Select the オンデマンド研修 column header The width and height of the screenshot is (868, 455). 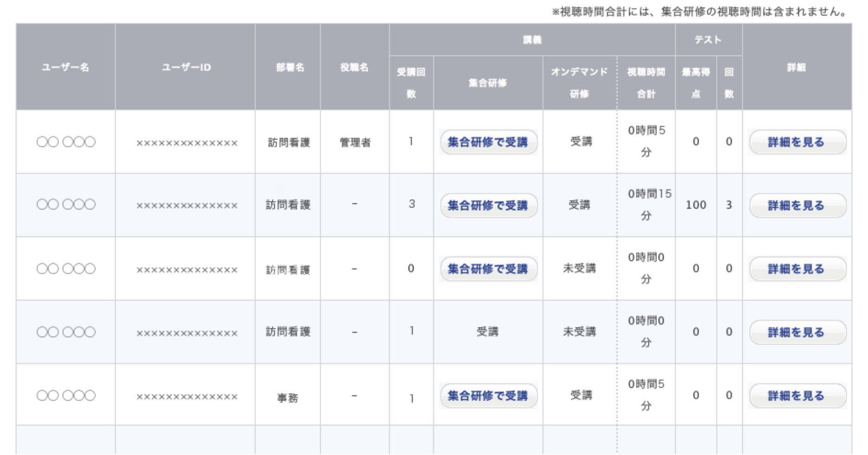click(x=579, y=83)
